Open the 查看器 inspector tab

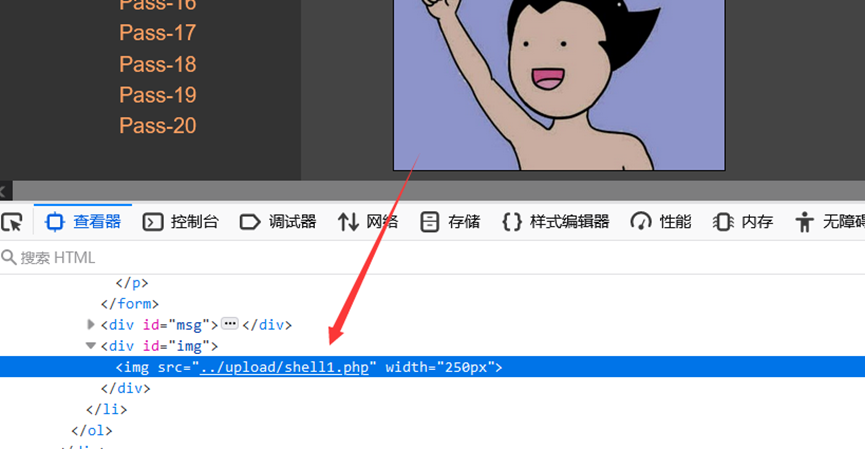click(x=83, y=222)
